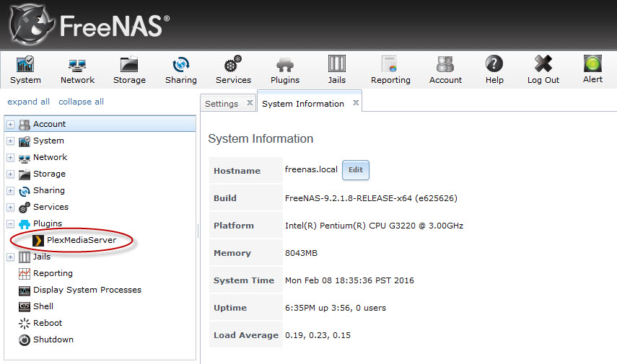Image resolution: width=617 pixels, height=364 pixels.
Task: Click the memory value 8043MB
Action: click(x=301, y=253)
